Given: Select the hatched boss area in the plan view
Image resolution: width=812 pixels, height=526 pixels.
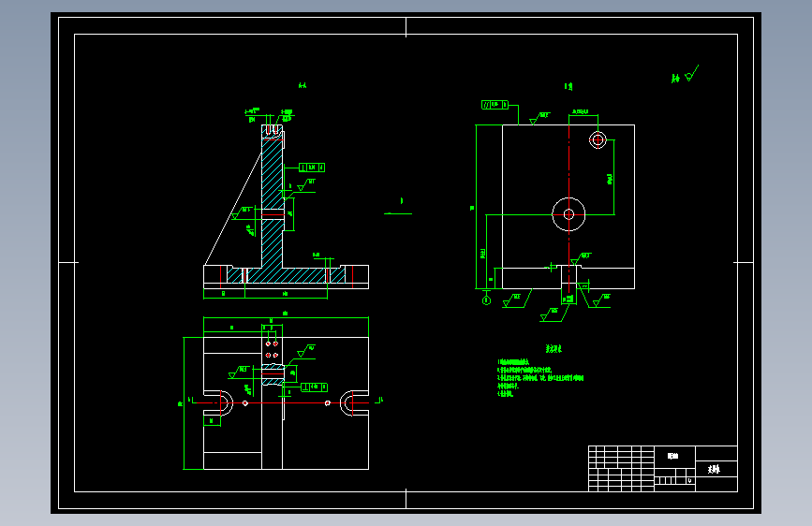Looking at the screenshot, I should 273,374.
